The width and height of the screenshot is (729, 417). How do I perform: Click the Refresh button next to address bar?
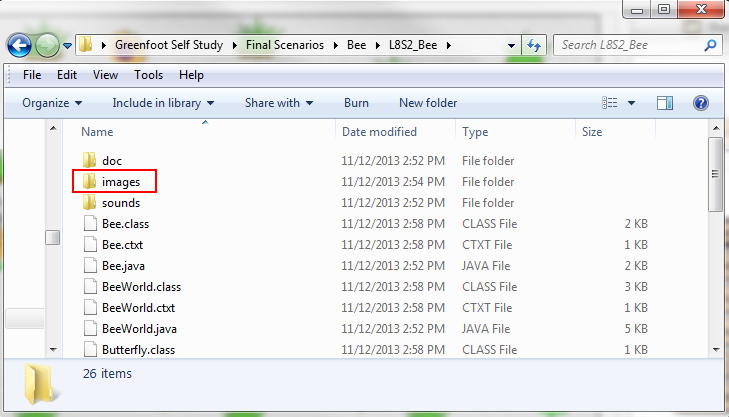point(534,45)
